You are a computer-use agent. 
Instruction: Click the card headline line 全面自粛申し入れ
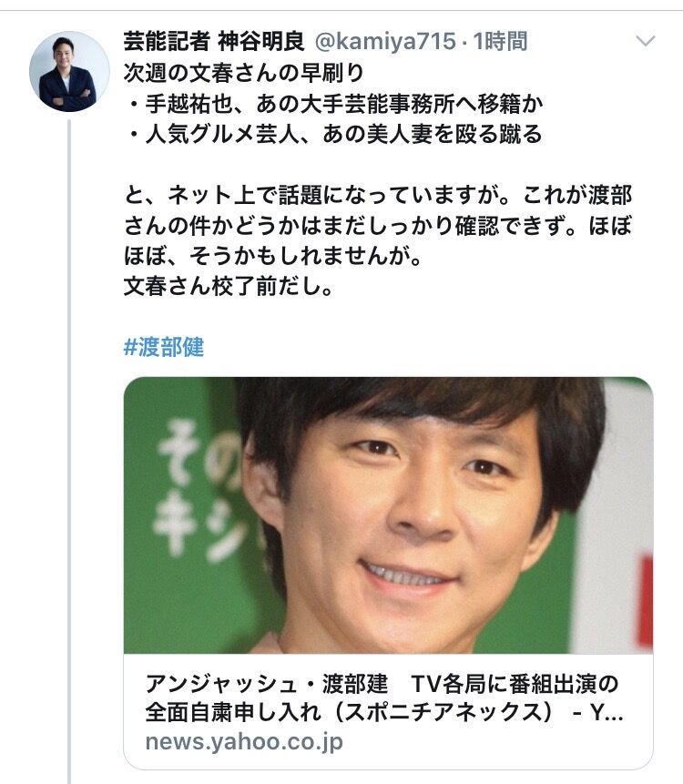[233, 712]
